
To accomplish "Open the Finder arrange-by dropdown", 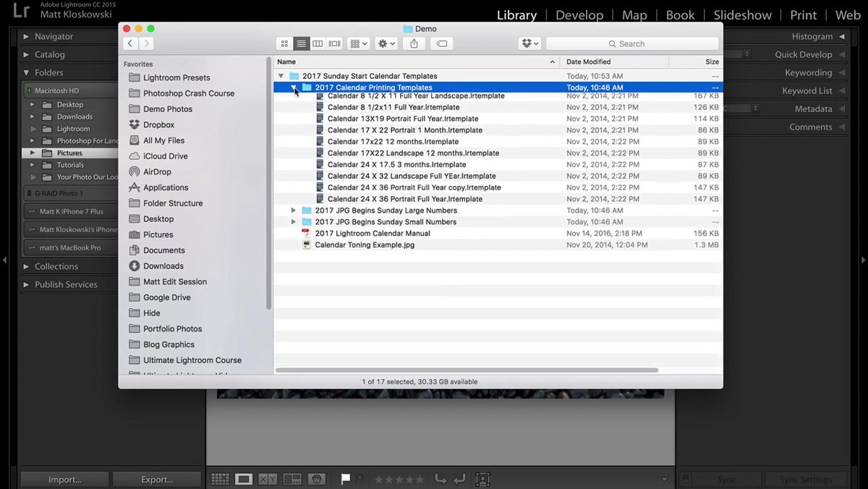I will [x=358, y=43].
